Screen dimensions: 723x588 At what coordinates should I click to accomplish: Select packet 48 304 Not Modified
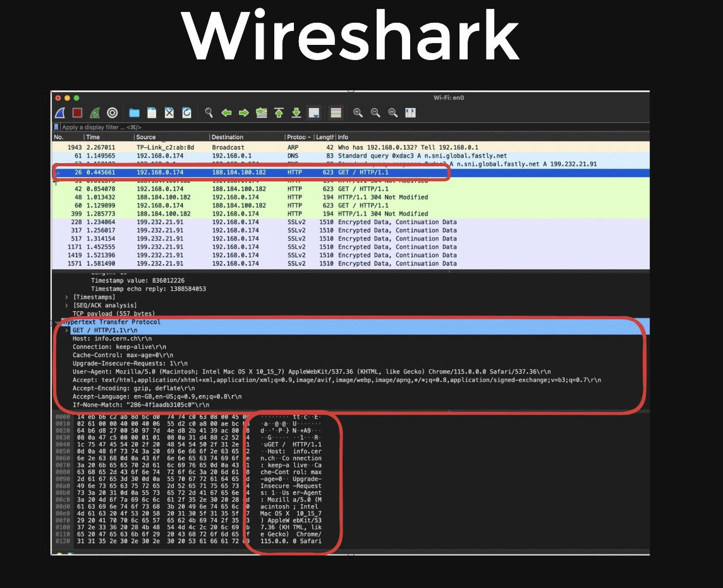[x=350, y=197]
